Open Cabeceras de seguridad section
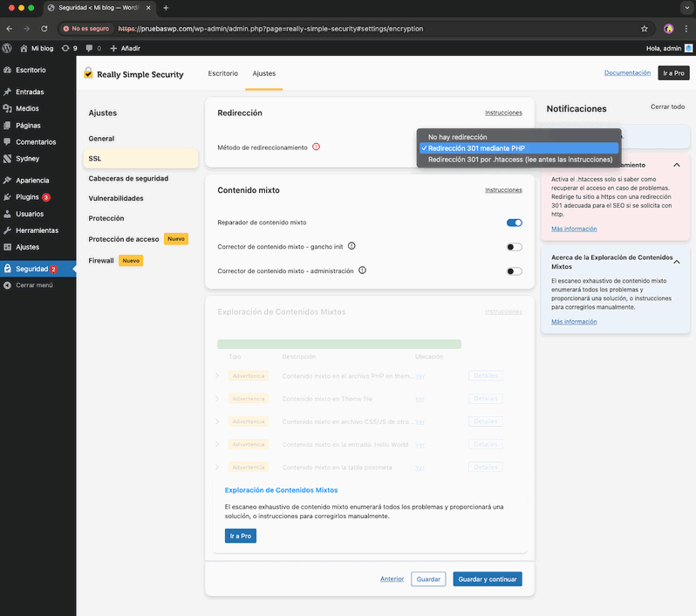The width and height of the screenshot is (696, 616). pos(140,179)
